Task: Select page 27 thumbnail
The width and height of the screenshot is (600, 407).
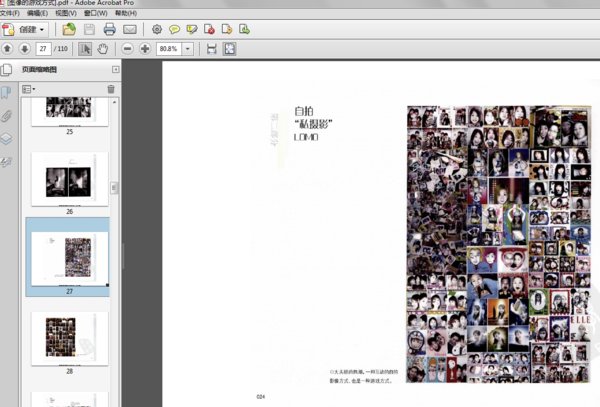Action: tap(69, 259)
